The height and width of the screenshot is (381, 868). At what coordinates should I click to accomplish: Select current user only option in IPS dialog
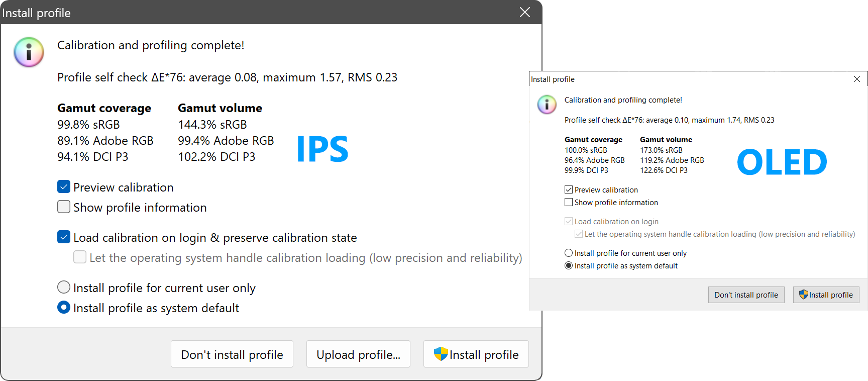(64, 288)
